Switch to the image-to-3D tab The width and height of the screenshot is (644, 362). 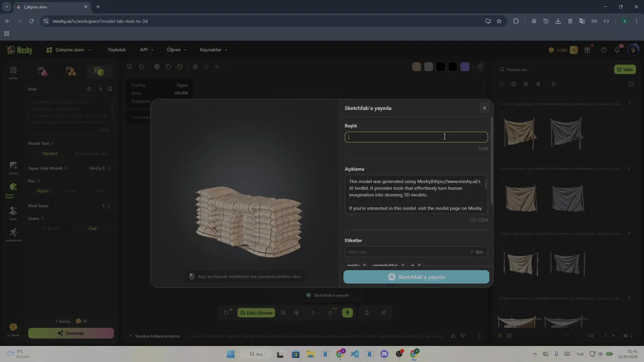(x=43, y=72)
